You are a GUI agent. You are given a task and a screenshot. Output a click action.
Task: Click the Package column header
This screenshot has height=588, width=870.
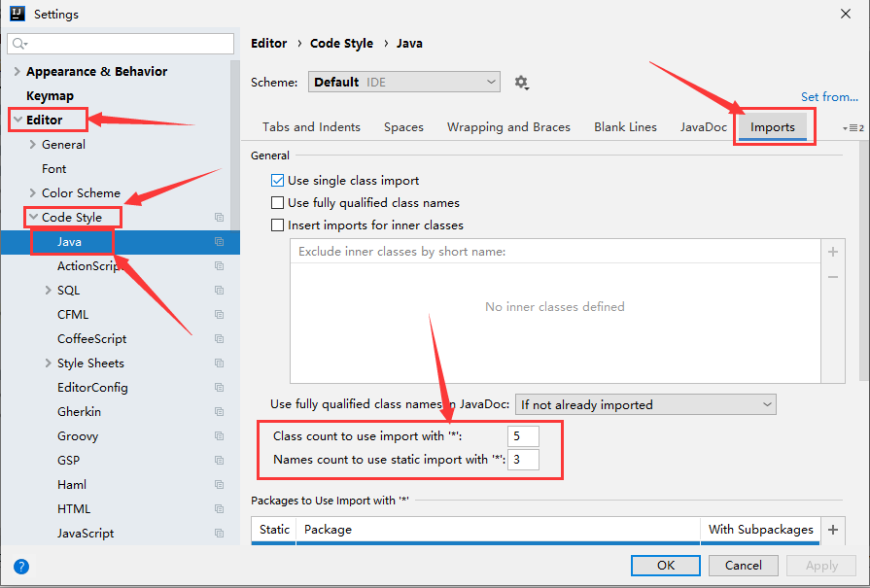499,530
